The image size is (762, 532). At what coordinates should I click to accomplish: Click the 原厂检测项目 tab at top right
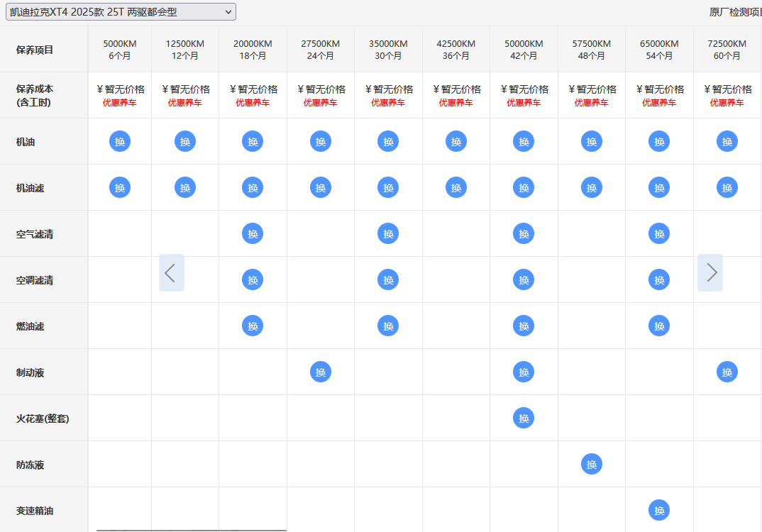pos(735,12)
